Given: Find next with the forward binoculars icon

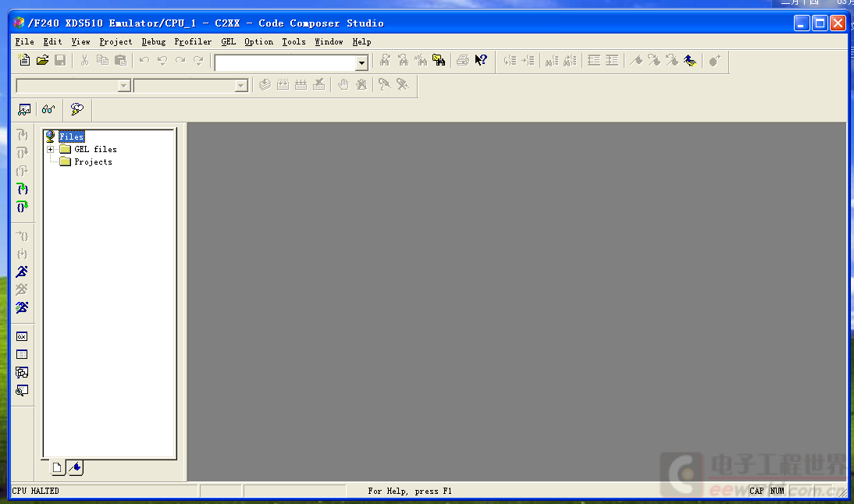Looking at the screenshot, I should pos(385,60).
